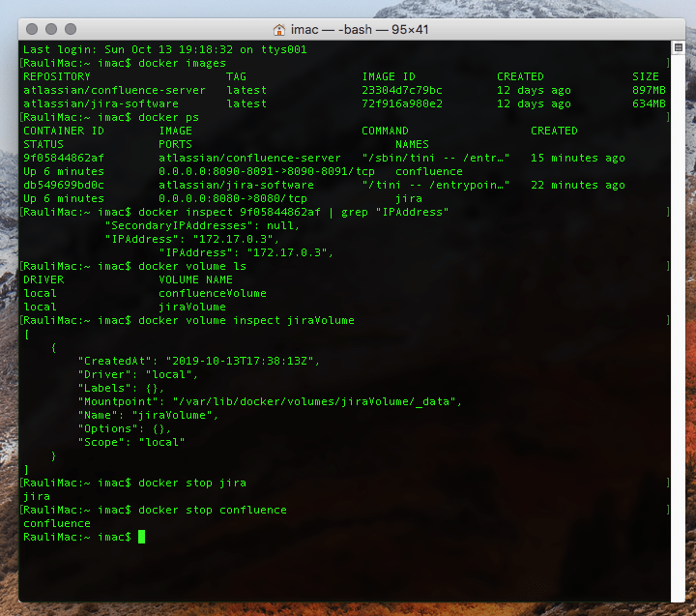Click the "docker stop confluence" command
Viewport: 696px width, 616px height.
pyautogui.click(x=213, y=510)
